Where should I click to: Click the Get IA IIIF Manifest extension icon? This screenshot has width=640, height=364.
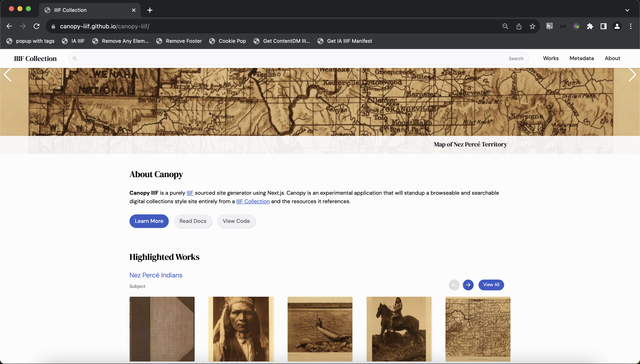coord(321,41)
